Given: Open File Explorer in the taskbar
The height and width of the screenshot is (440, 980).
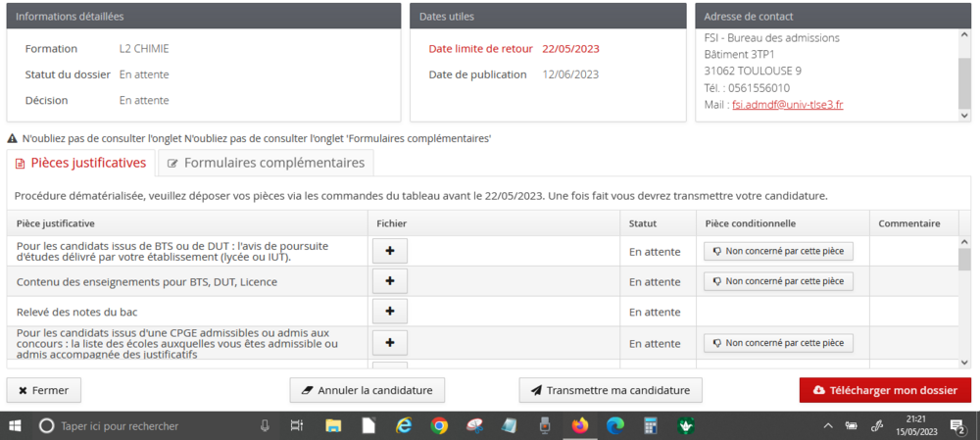Looking at the screenshot, I should point(333,426).
